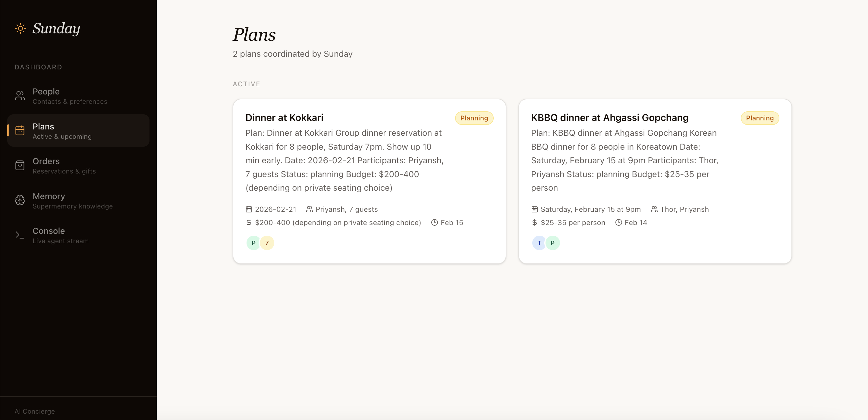Click the People contacts icon in sidebar
This screenshot has width=868, height=420.
point(20,96)
